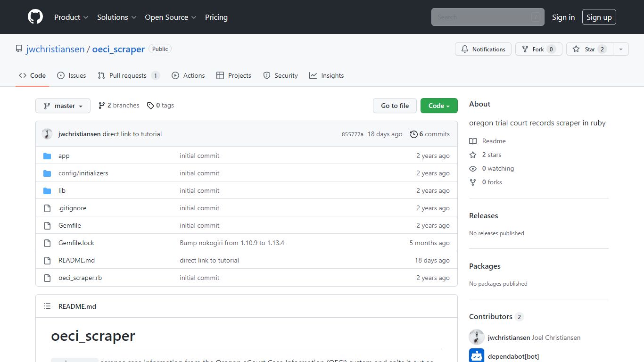The image size is (644, 362).
Task: Focus the Search field
Action: point(488,17)
